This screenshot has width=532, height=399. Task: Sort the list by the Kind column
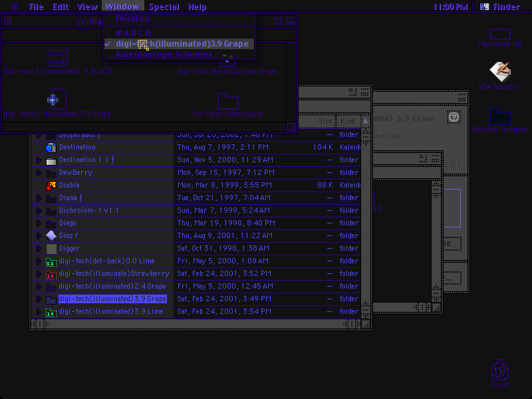click(x=348, y=121)
